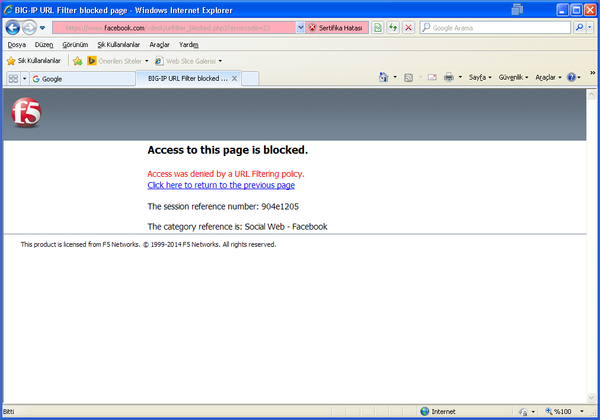Image resolution: width=600 pixels, height=420 pixels.
Task: Expand the Web Slice Galerisi dropdown
Action: point(220,61)
